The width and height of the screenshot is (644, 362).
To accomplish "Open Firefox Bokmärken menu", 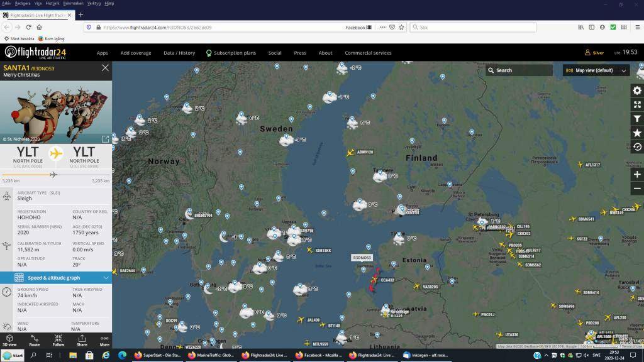I will 73,3.
